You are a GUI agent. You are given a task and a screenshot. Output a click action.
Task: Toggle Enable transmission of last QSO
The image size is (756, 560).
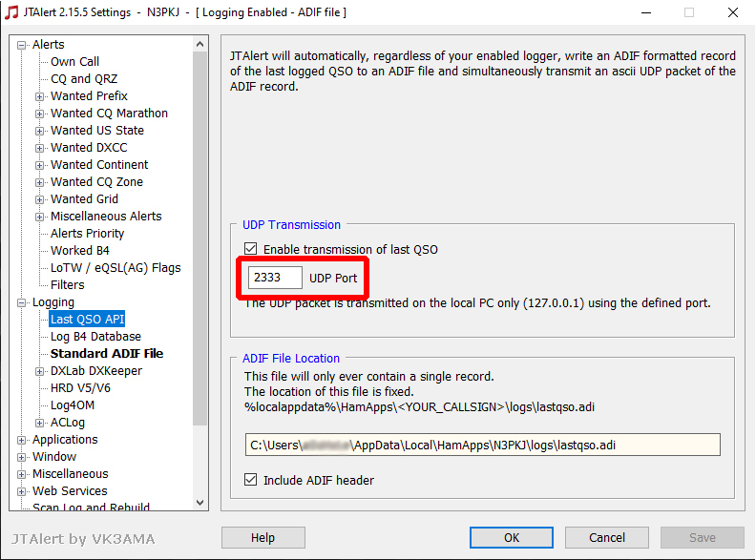pyautogui.click(x=250, y=249)
